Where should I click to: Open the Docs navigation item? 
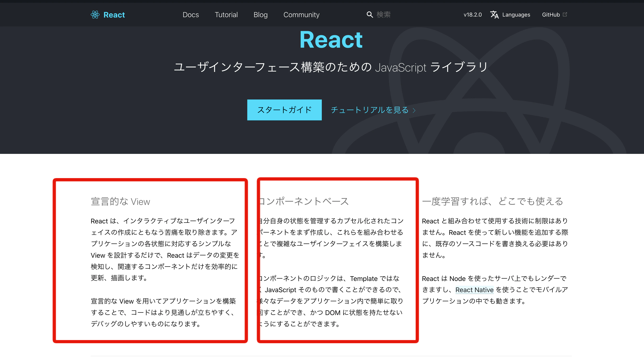coord(191,15)
